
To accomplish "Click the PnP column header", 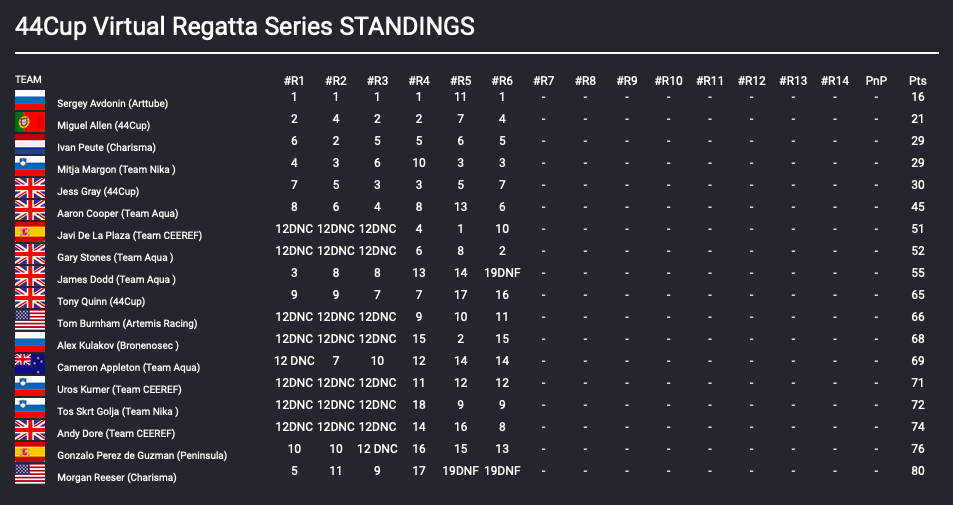I will tap(876, 81).
